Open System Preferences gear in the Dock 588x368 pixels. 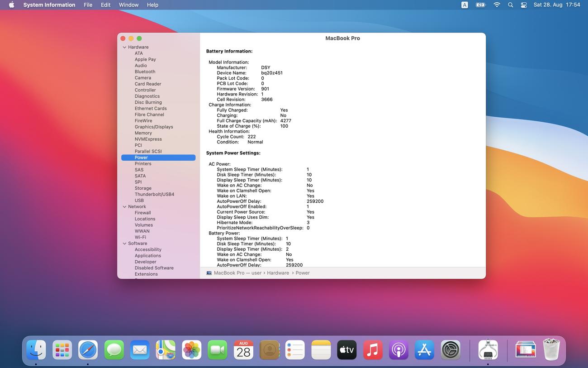450,350
